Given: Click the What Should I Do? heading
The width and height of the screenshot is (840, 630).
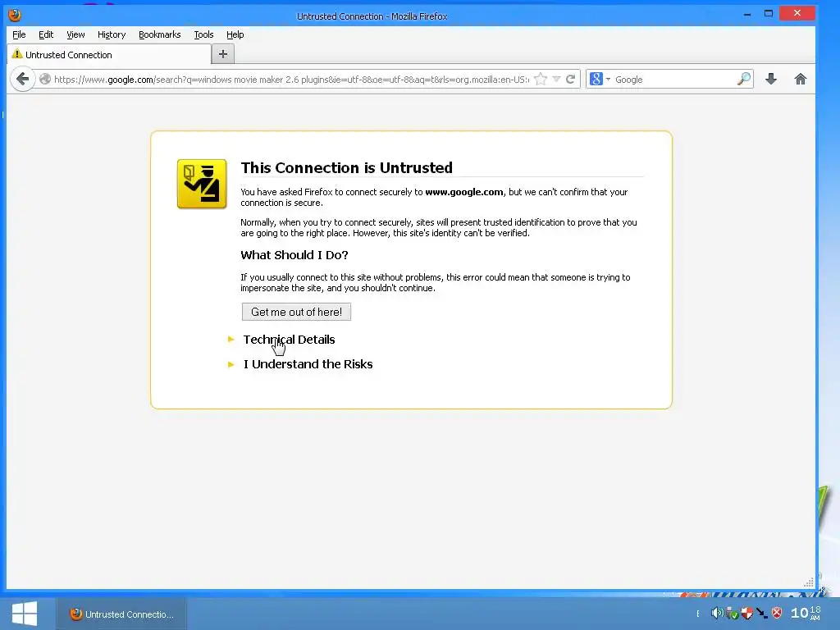Looking at the screenshot, I should [294, 255].
